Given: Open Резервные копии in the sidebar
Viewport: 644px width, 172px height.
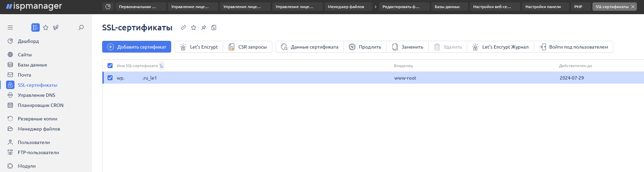Looking at the screenshot, I should click(37, 119).
